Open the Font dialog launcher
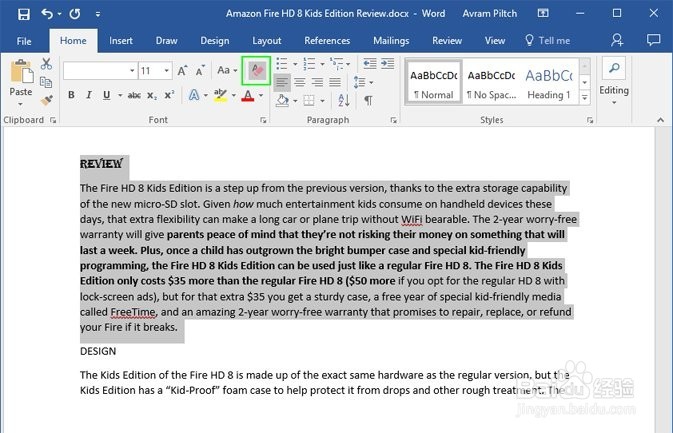 [x=263, y=121]
